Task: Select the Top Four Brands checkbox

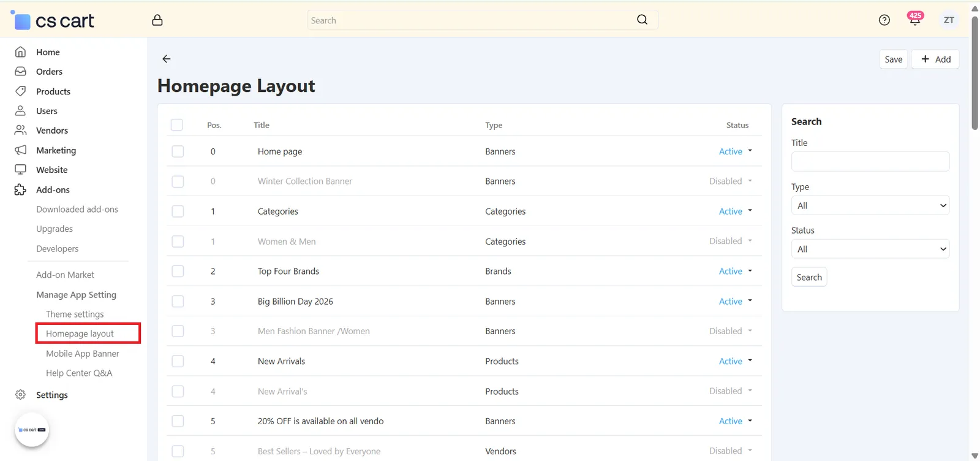Action: coord(178,271)
